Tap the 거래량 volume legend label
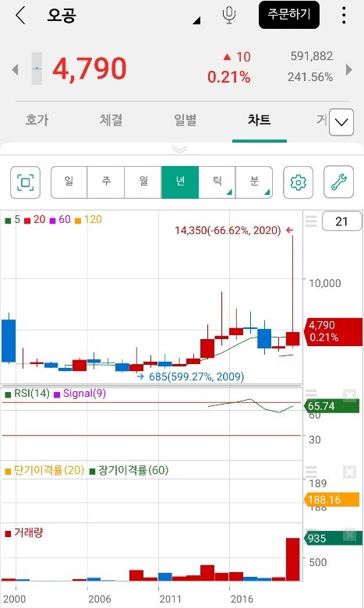This screenshot has height=608, width=364. pos(23,533)
